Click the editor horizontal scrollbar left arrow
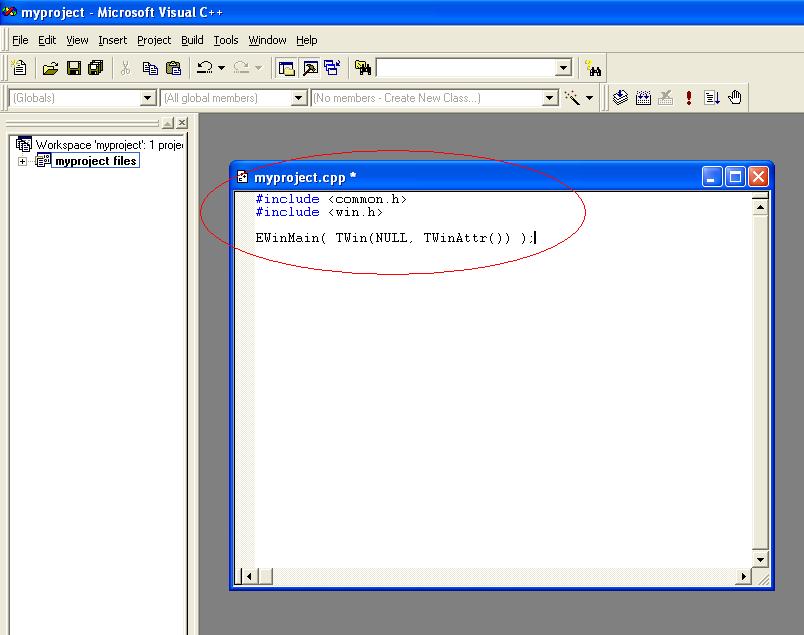This screenshot has width=804, height=635. pyautogui.click(x=249, y=576)
